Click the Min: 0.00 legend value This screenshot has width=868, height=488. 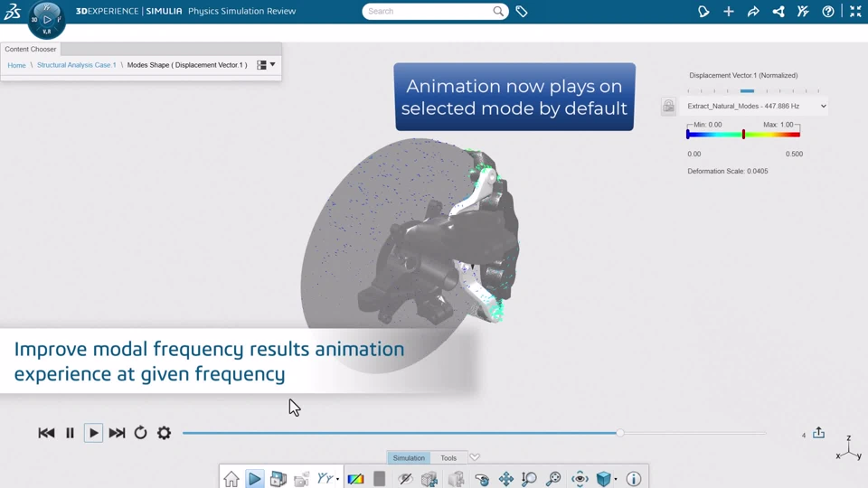[707, 125]
